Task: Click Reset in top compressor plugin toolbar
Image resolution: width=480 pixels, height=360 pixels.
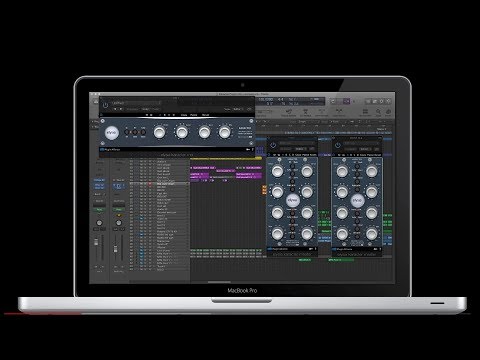Action: [x=206, y=115]
